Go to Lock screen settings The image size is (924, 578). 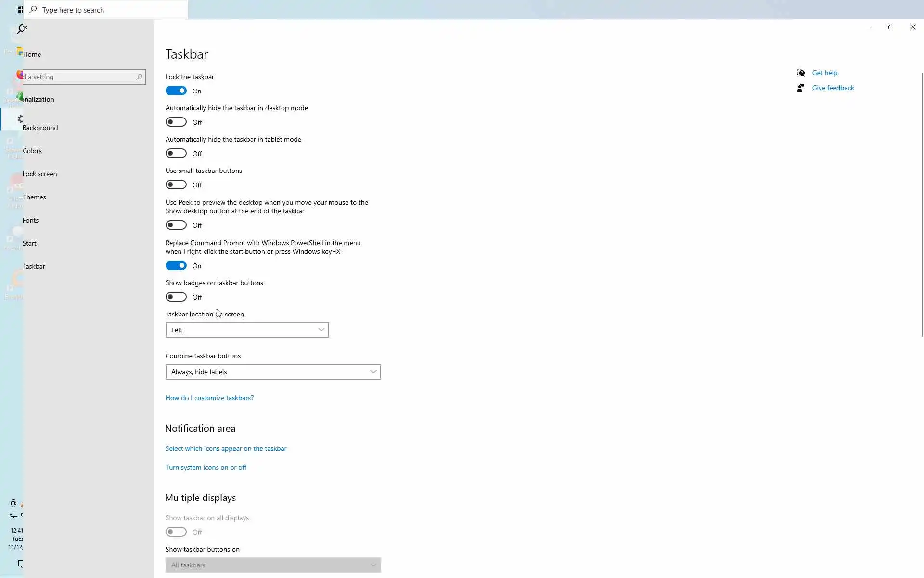point(39,174)
